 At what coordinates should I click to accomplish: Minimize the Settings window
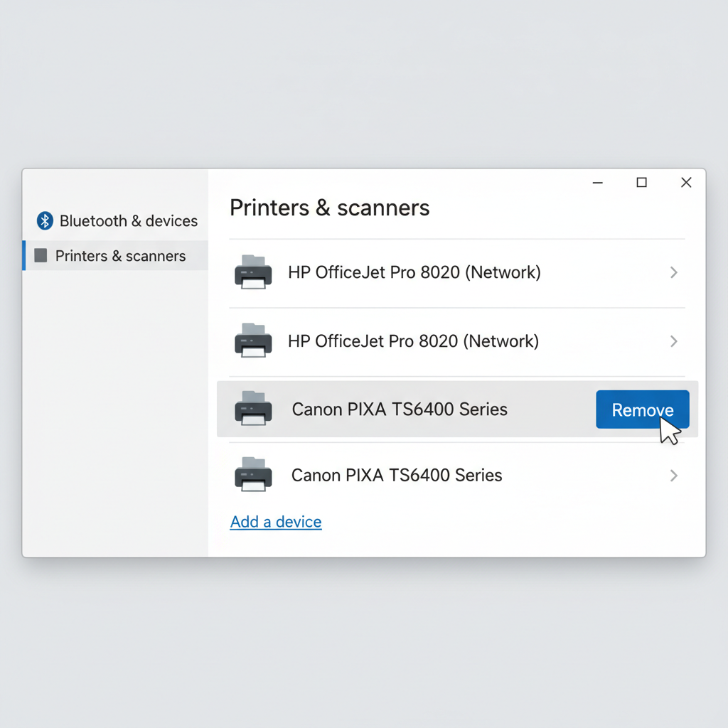[x=597, y=183]
